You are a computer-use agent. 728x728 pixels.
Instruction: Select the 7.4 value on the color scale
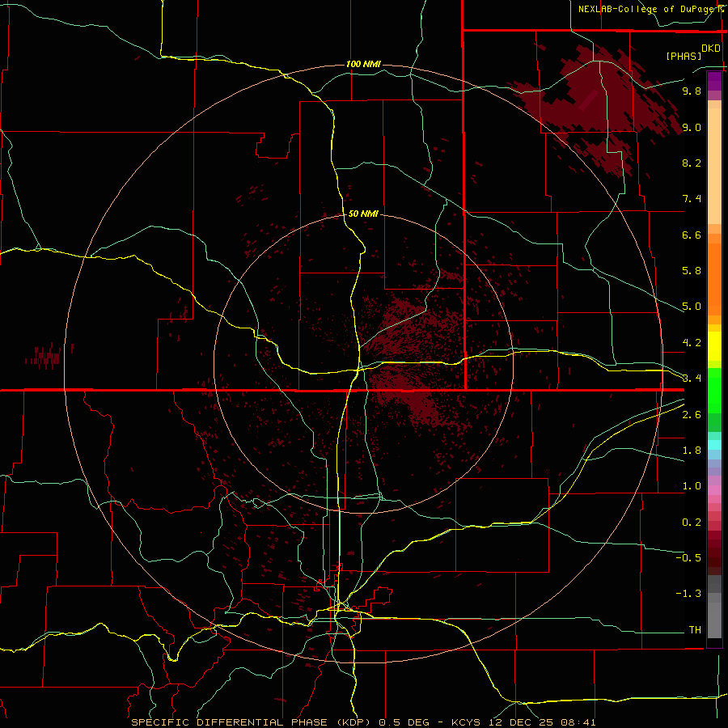coord(692,199)
